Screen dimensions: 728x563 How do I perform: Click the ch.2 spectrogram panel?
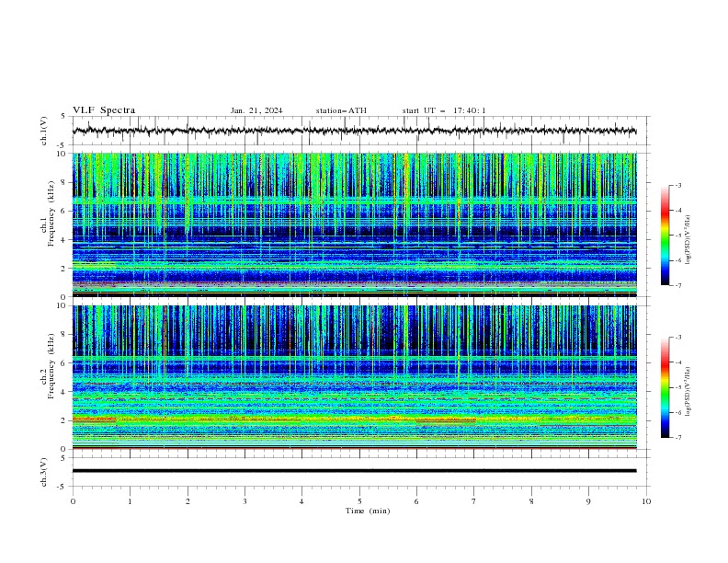(x=354, y=377)
